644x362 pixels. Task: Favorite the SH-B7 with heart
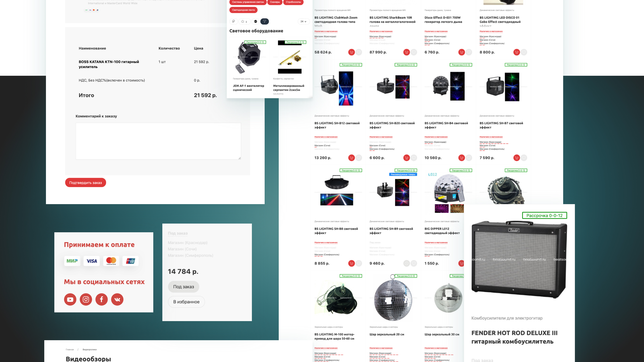(524, 158)
